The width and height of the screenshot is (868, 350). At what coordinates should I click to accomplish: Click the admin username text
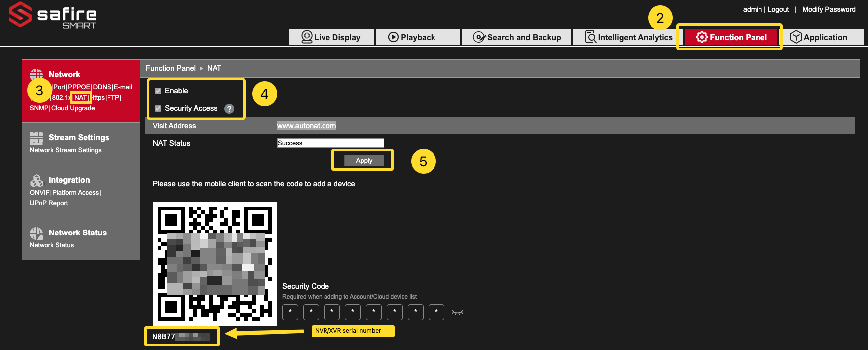pos(753,9)
